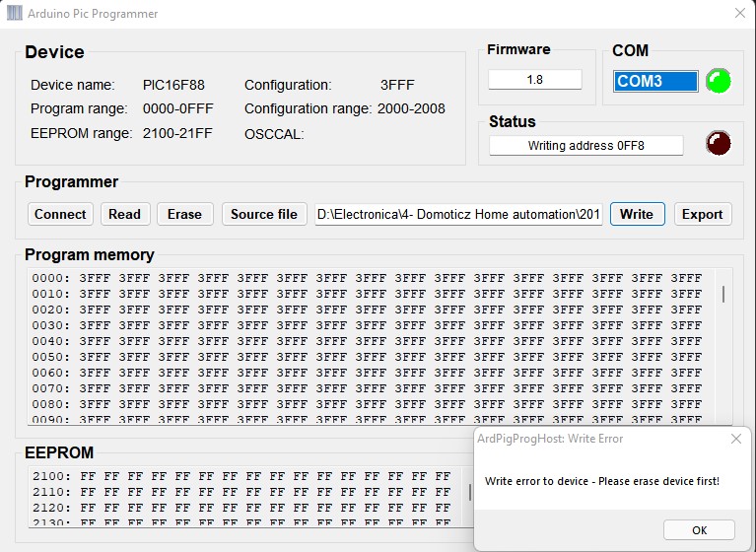Click the Firmware group heading
This screenshot has width=756, height=552.
(x=518, y=49)
